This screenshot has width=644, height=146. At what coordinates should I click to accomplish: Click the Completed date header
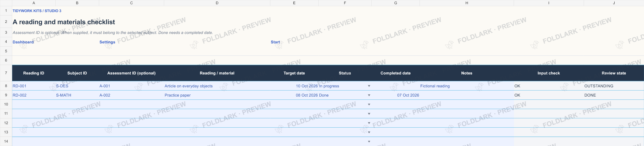[395, 73]
